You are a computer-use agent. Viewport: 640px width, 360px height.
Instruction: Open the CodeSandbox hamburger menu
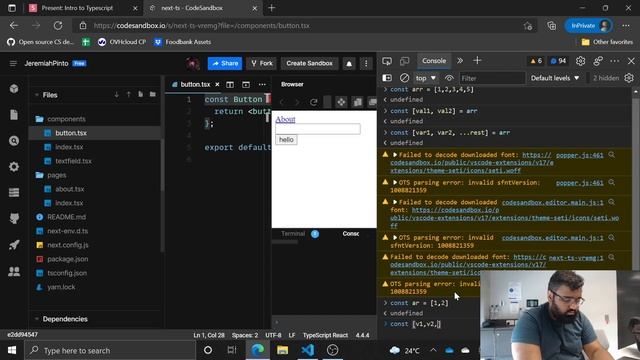[x=13, y=63]
